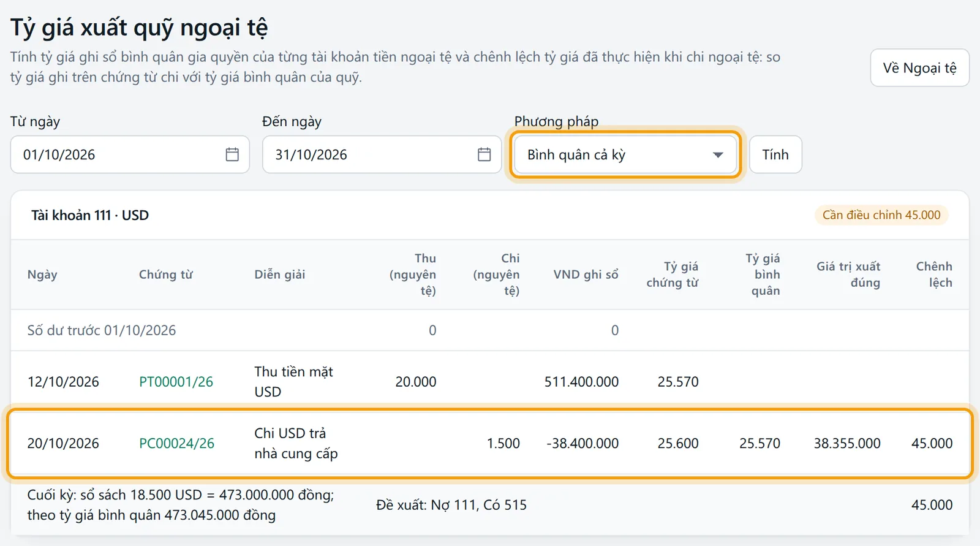This screenshot has width=980, height=546.
Task: Open voucher link PC00024/26
Action: pyautogui.click(x=176, y=443)
